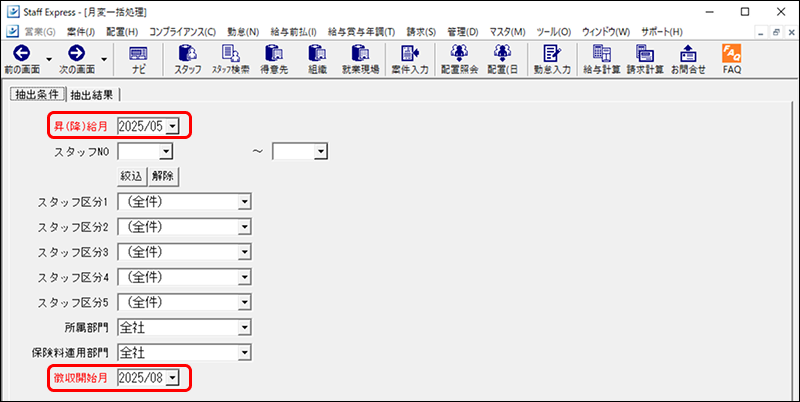Open the コンプライアンス(C) menu
The image size is (800, 402).
click(x=183, y=32)
